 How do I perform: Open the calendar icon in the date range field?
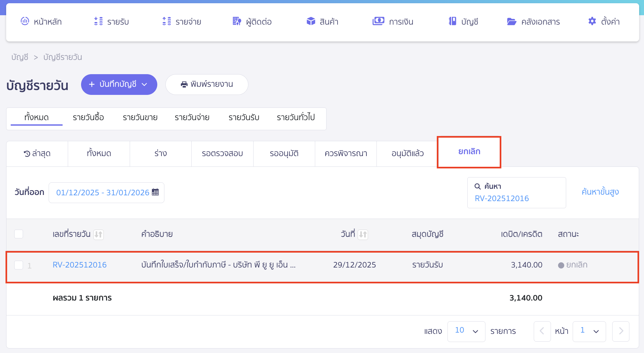pos(155,192)
